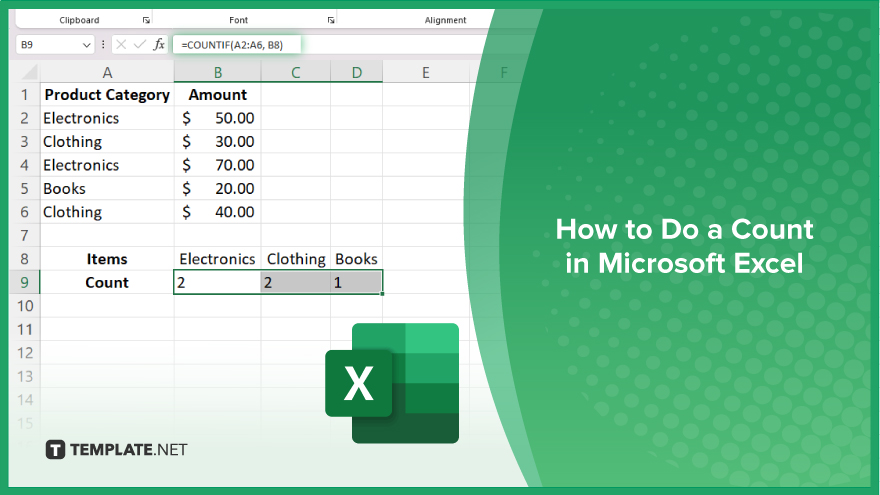Screen dimensions: 880x495
Task: Select column B header
Action: (218, 72)
